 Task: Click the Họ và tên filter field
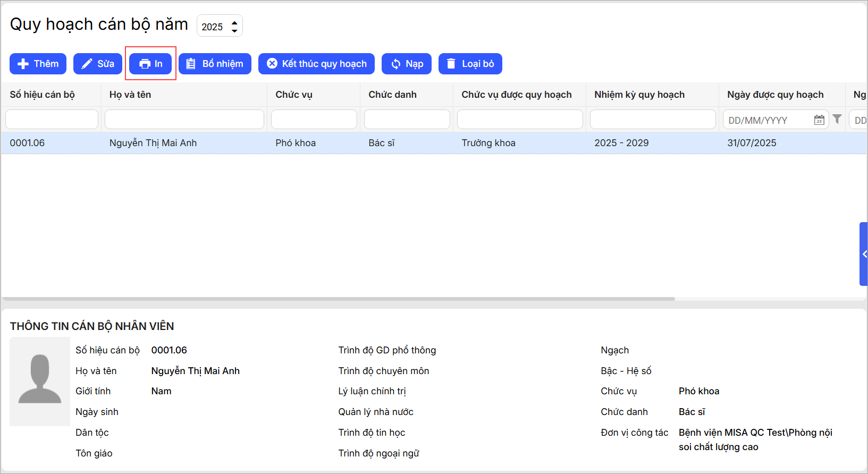[184, 120]
